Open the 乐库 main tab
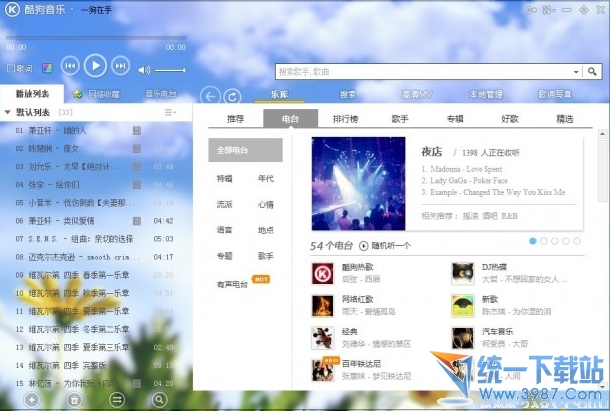 click(x=279, y=94)
